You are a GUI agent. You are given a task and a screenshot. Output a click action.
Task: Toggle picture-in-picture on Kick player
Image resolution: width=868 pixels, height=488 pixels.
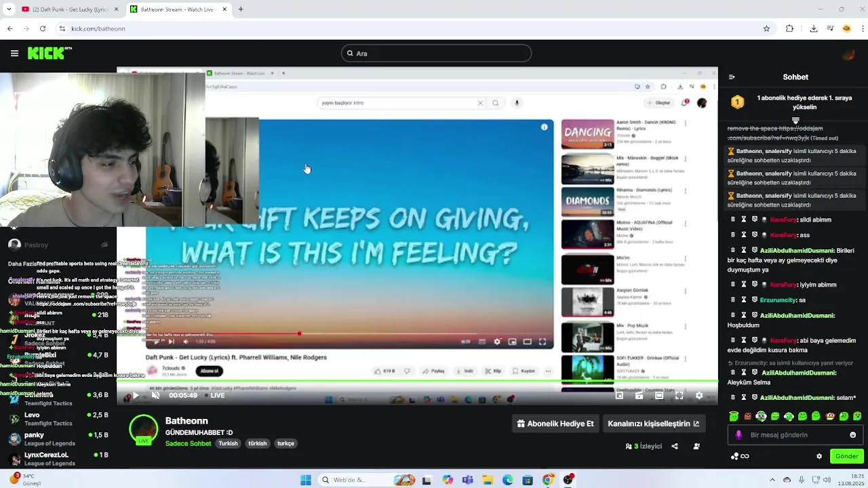coord(619,395)
